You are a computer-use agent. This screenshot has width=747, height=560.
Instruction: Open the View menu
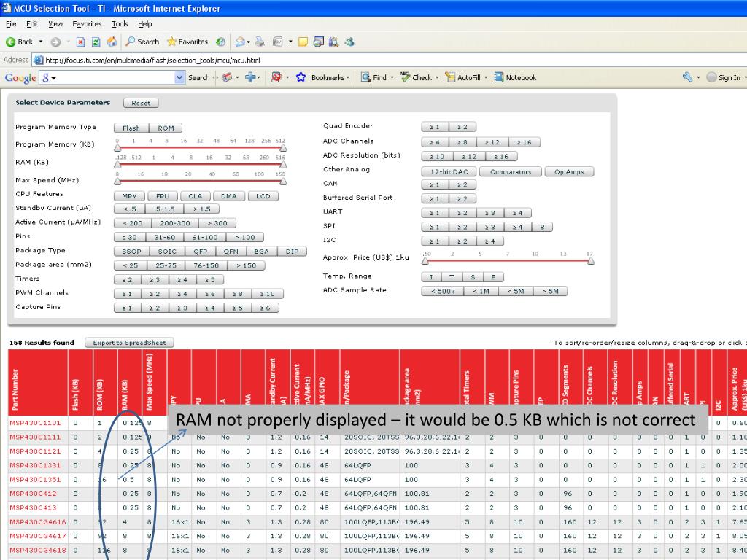point(55,24)
